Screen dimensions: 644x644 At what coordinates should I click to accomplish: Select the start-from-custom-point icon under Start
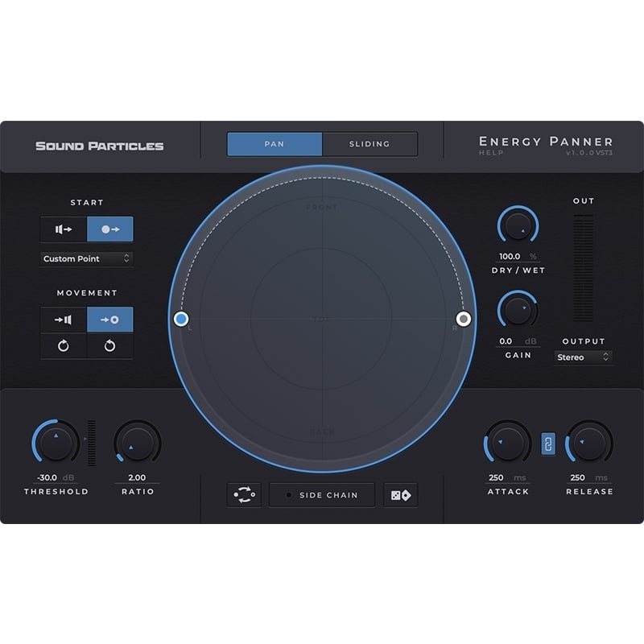[x=110, y=229]
